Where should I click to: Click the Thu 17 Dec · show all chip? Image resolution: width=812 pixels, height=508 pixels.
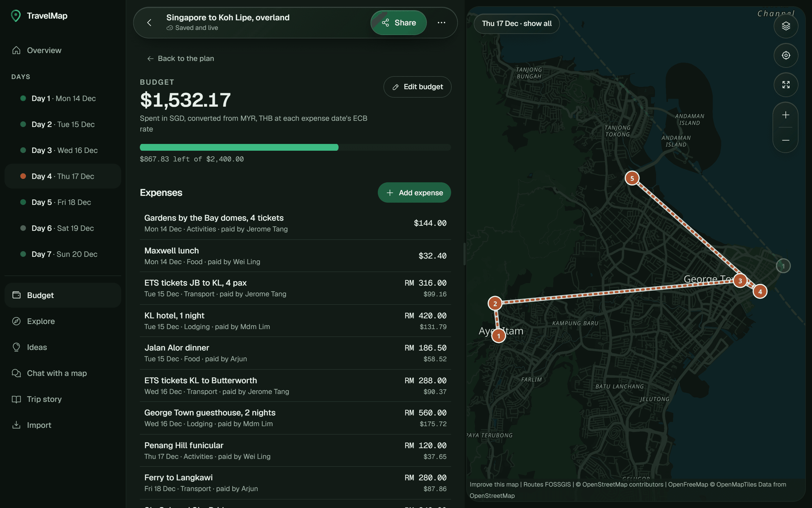pos(517,23)
